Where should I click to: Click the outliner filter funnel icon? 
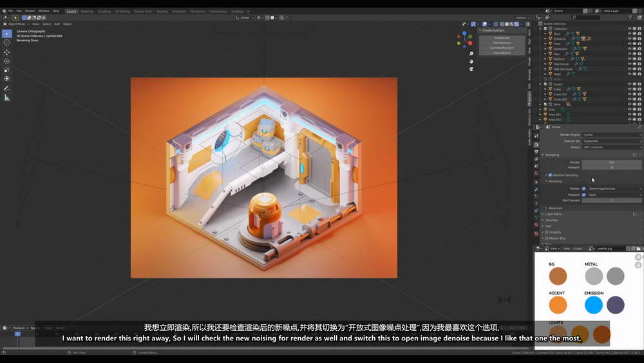tap(630, 17)
